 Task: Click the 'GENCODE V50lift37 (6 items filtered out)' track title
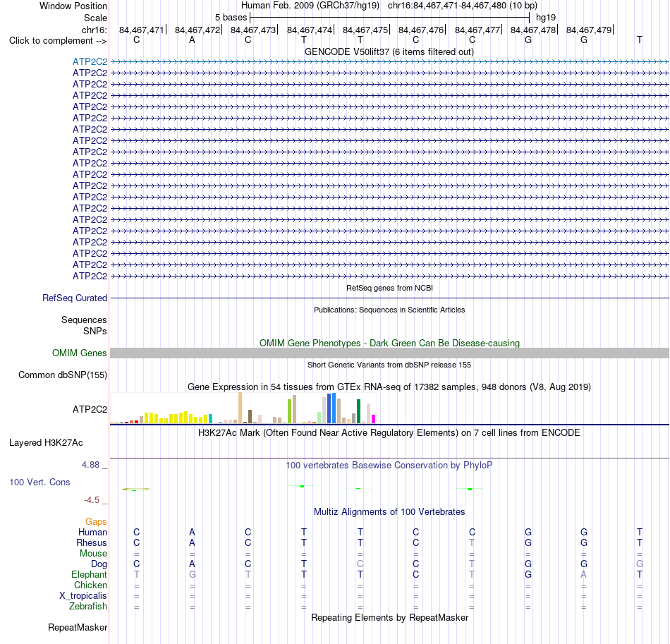[389, 51]
